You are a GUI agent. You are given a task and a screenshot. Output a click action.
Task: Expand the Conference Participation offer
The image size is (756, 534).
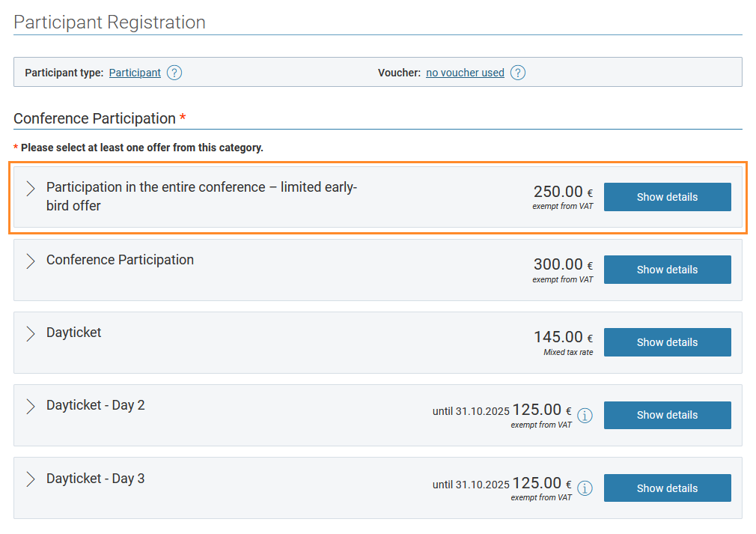coord(30,261)
